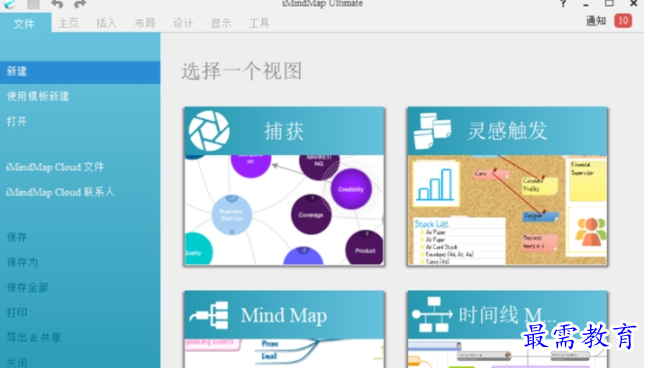
Task: Open the 通知 notifications link
Action: (596, 21)
